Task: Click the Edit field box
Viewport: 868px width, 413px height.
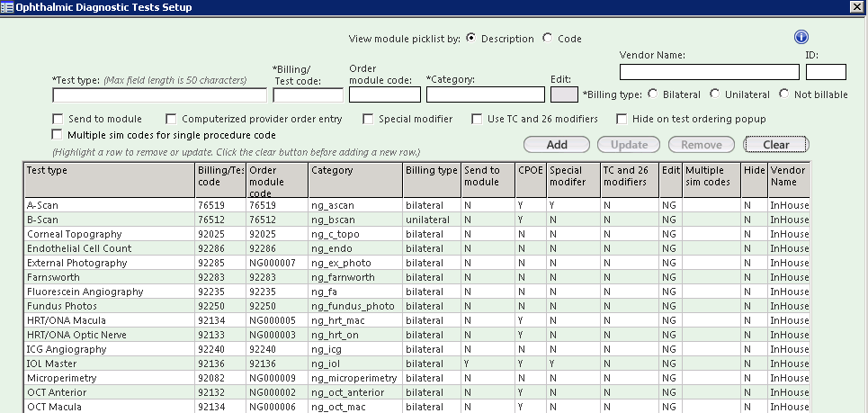Action: click(564, 94)
